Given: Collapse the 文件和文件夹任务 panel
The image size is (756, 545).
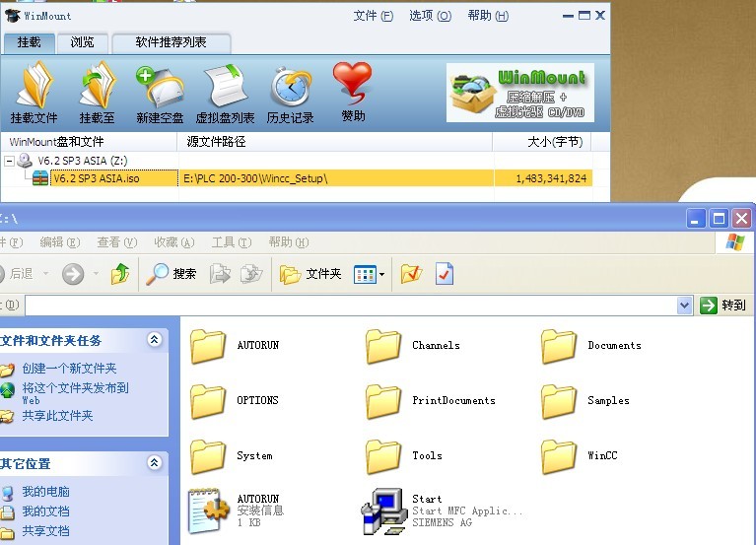Looking at the screenshot, I should click(155, 340).
